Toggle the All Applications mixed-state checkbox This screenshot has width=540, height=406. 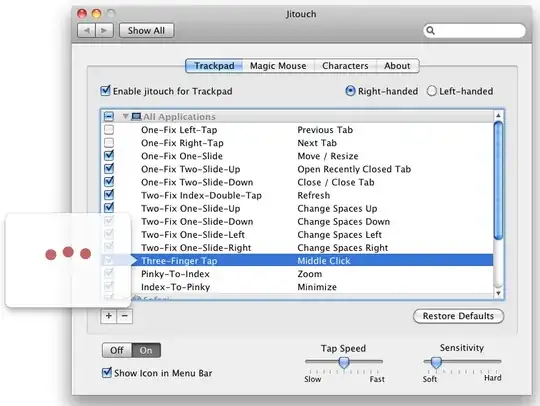[x=109, y=116]
